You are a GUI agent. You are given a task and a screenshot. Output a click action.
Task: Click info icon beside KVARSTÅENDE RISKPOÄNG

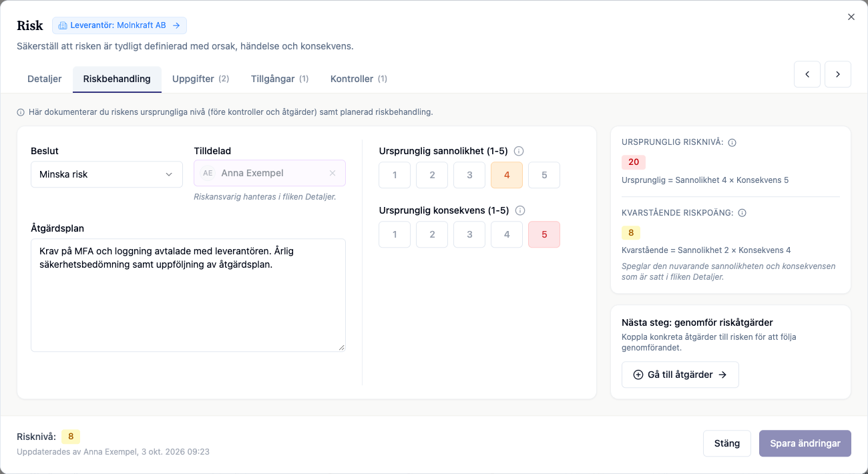tap(742, 213)
